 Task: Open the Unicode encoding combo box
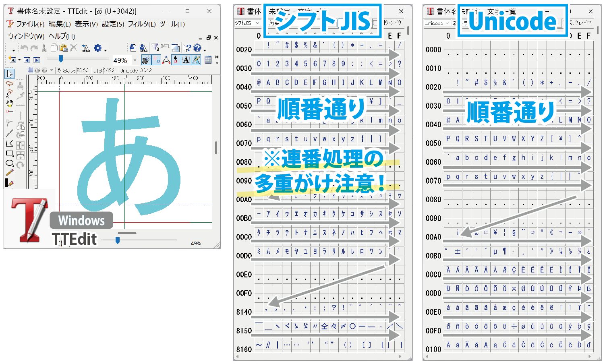coord(437,23)
